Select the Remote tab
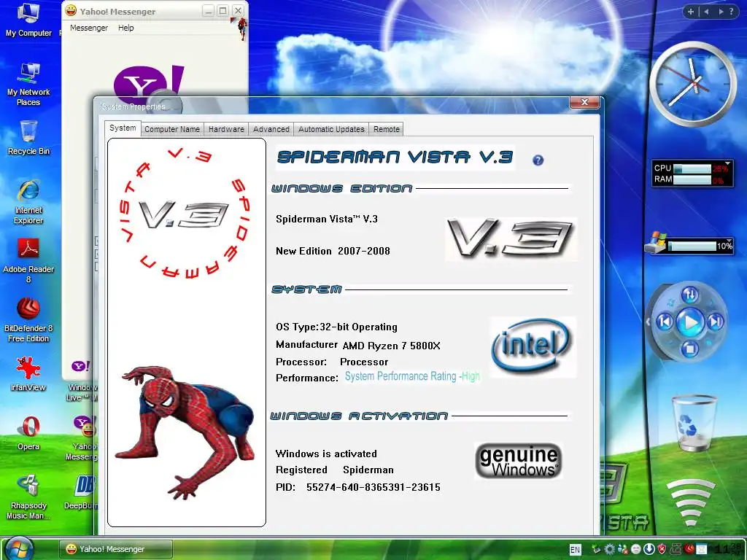 387,129
